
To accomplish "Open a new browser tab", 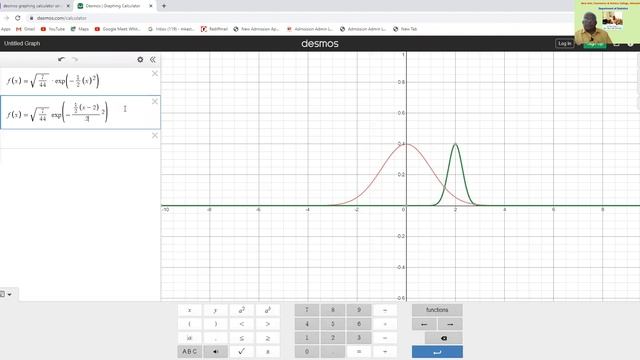I will point(164,6).
